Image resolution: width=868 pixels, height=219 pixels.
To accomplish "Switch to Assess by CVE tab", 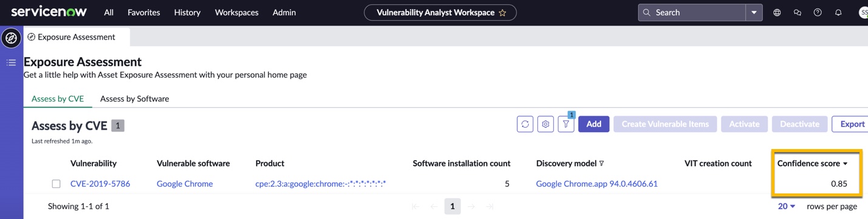I will tap(58, 99).
